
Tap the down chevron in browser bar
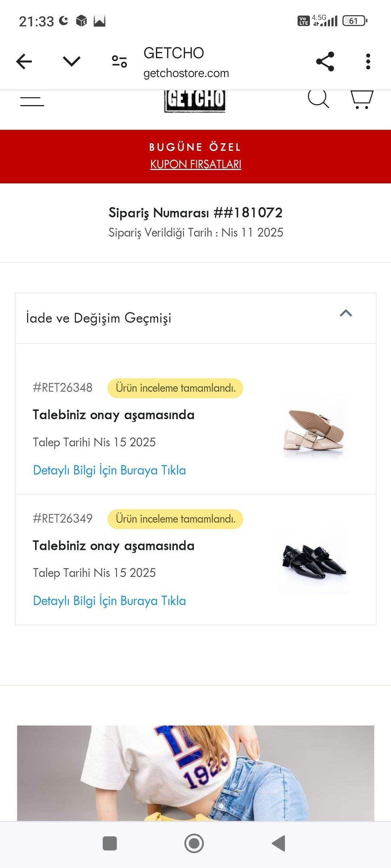click(x=72, y=61)
